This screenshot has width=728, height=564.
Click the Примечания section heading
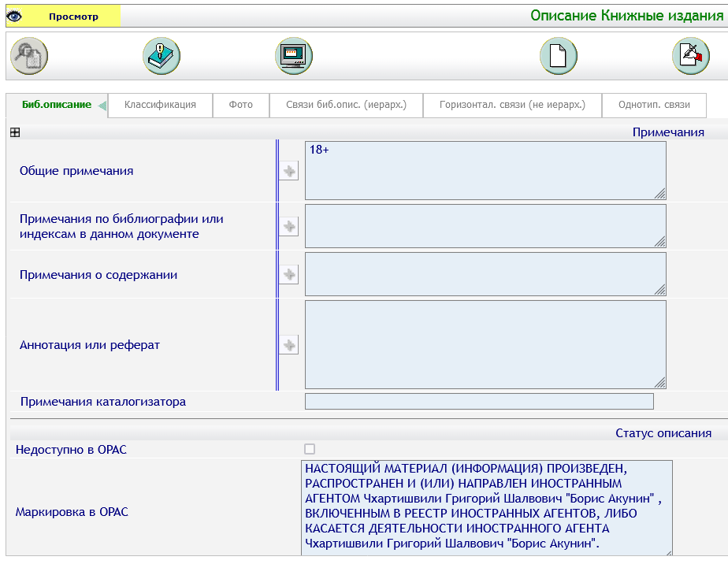click(668, 132)
